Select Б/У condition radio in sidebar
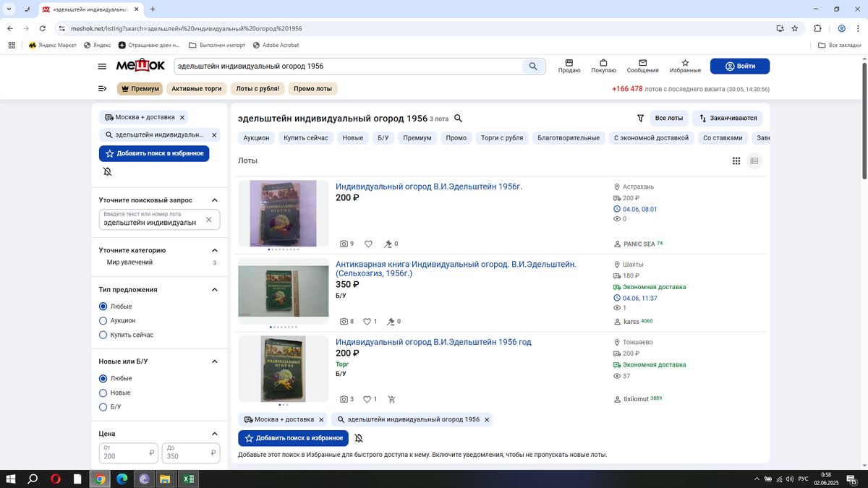 coord(103,407)
